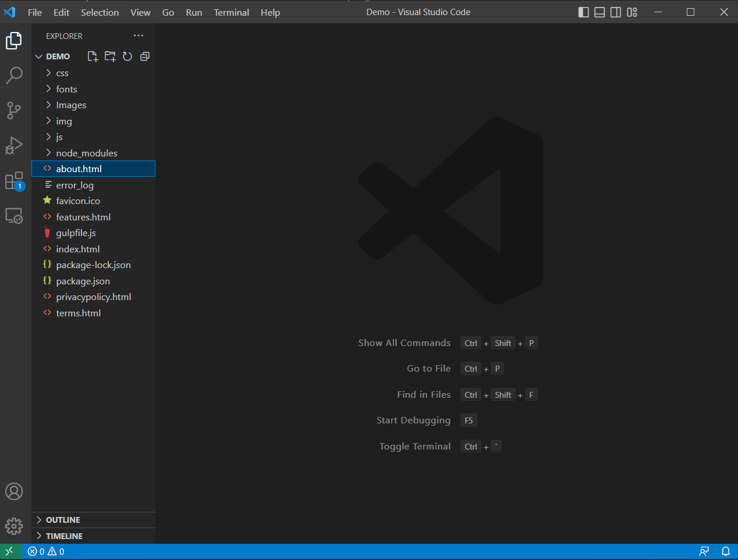Toggle the bottom panel layout icon
738x560 pixels.
[599, 12]
